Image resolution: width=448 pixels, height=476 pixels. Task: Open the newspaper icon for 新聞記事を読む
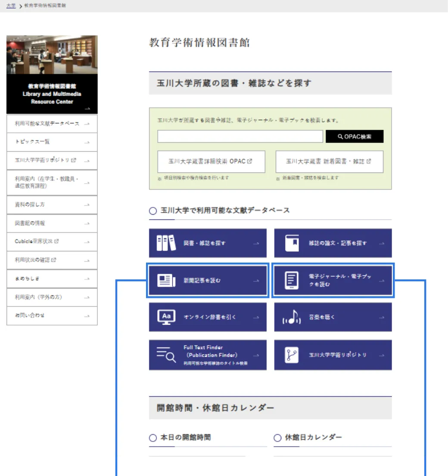(x=165, y=280)
